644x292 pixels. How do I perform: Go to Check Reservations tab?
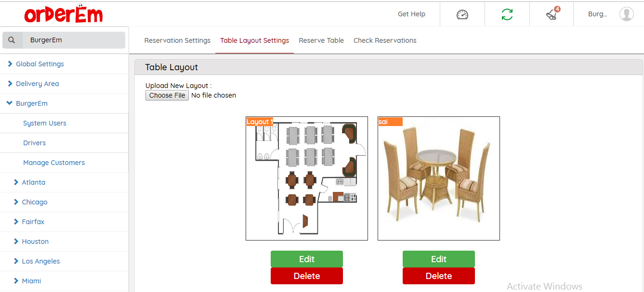click(385, 40)
